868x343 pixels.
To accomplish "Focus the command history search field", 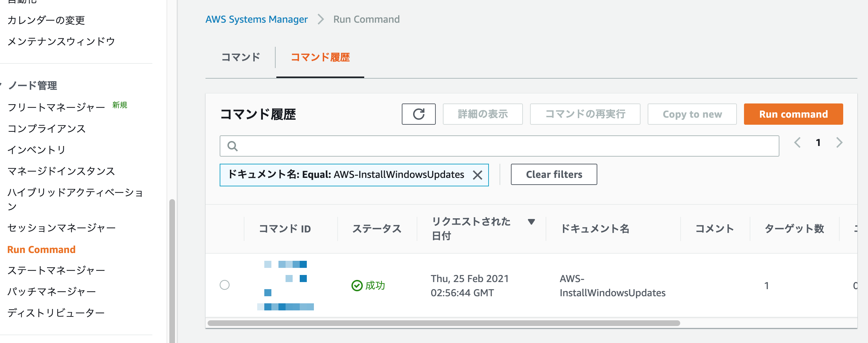I will pyautogui.click(x=499, y=146).
